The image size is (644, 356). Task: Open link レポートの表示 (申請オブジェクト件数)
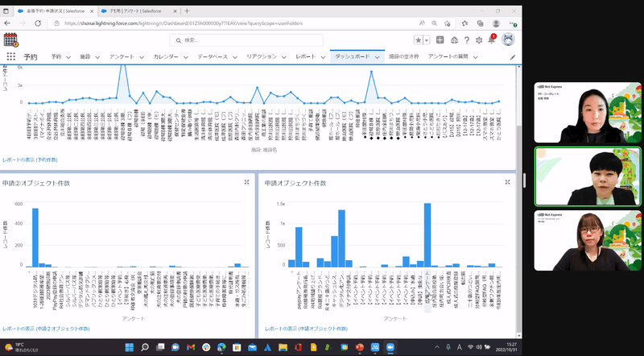click(306, 329)
